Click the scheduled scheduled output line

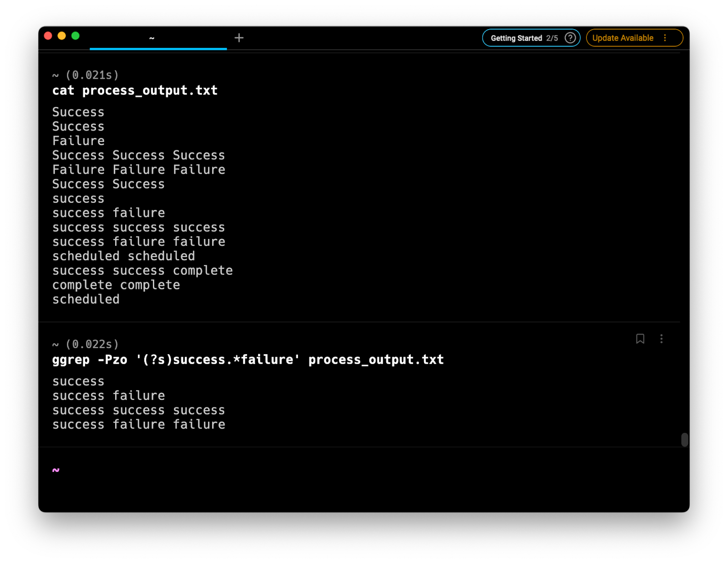coord(123,256)
